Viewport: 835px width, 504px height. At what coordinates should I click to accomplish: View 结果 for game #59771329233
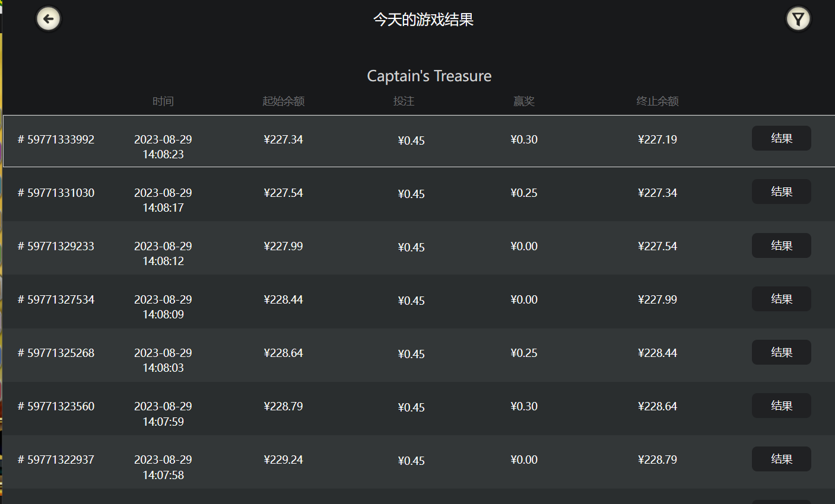[x=781, y=245]
